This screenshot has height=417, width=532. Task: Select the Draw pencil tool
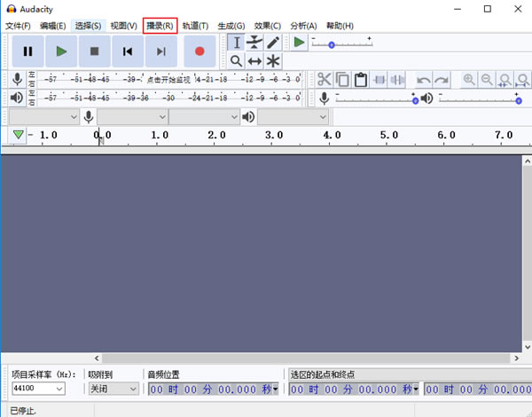pos(273,43)
